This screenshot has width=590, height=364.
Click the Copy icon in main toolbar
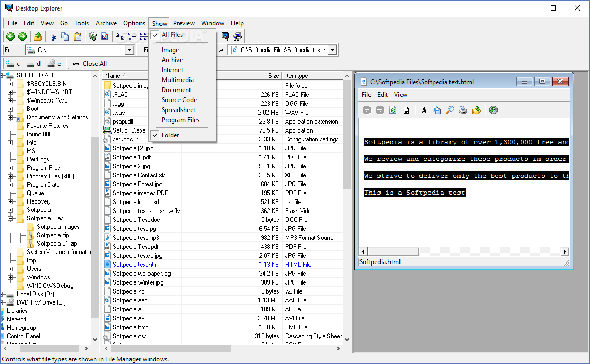65,36
